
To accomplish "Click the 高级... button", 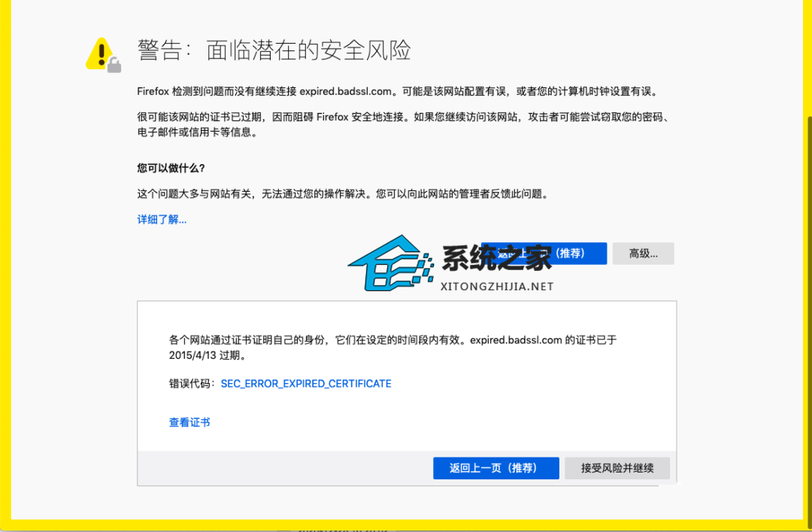I will [643, 254].
